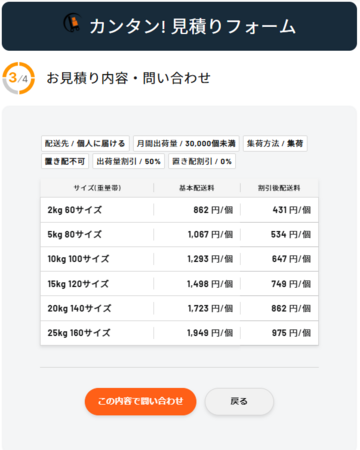360x450 pixels.
Task: Select the 月間出荷量 / 30,000個未満 tag
Action: tap(186, 144)
